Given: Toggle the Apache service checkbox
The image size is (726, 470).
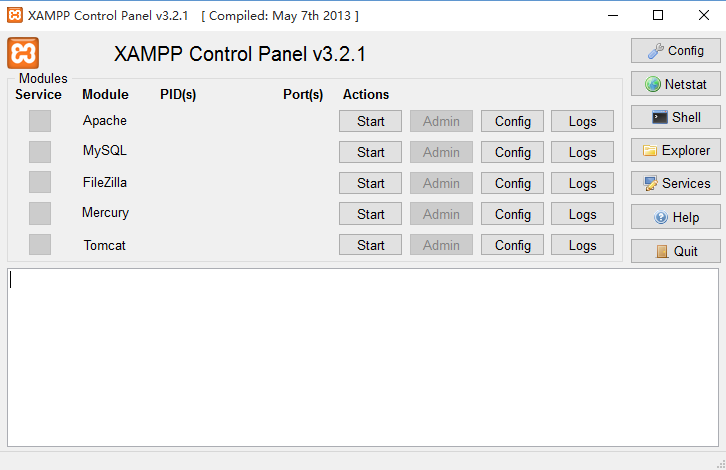Looking at the screenshot, I should pos(40,121).
